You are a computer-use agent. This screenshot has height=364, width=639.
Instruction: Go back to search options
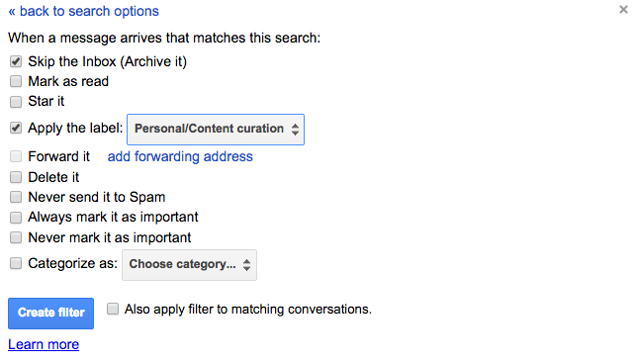(x=83, y=11)
